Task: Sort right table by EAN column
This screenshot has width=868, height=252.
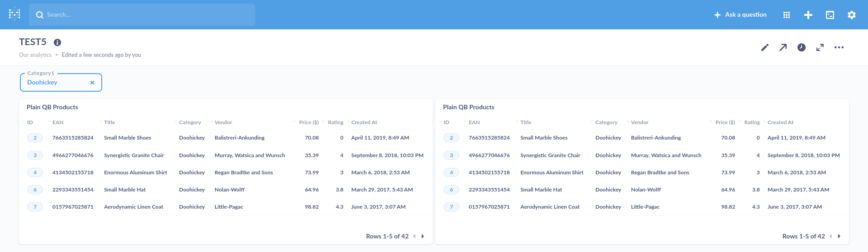Action: click(x=474, y=122)
